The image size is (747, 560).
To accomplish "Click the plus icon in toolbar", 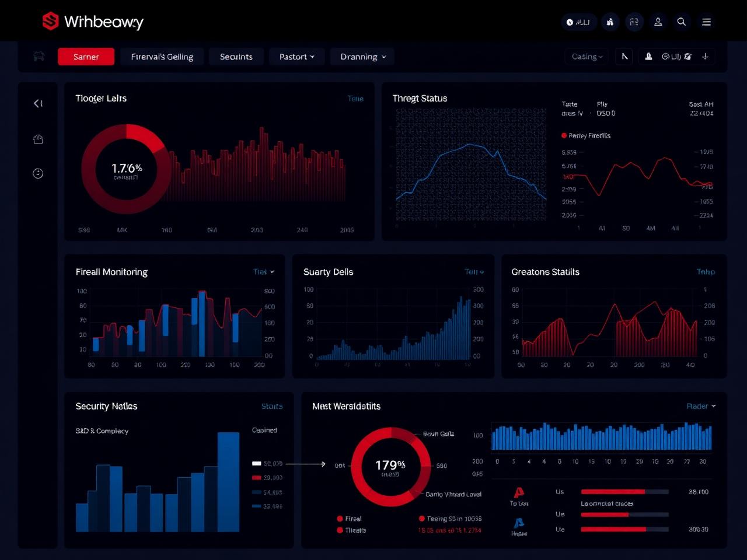I will (x=705, y=57).
